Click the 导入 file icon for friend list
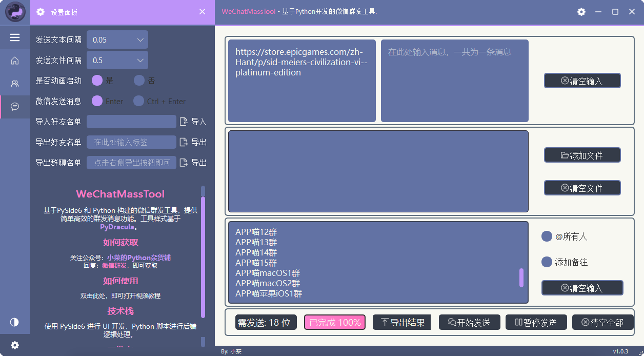644x356 pixels. (184, 122)
